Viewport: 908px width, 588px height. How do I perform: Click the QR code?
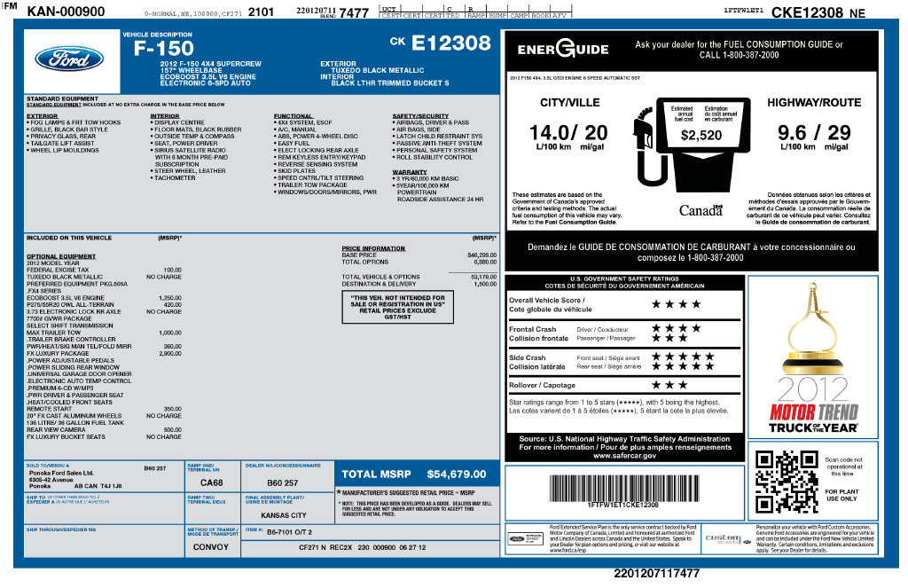point(787,482)
